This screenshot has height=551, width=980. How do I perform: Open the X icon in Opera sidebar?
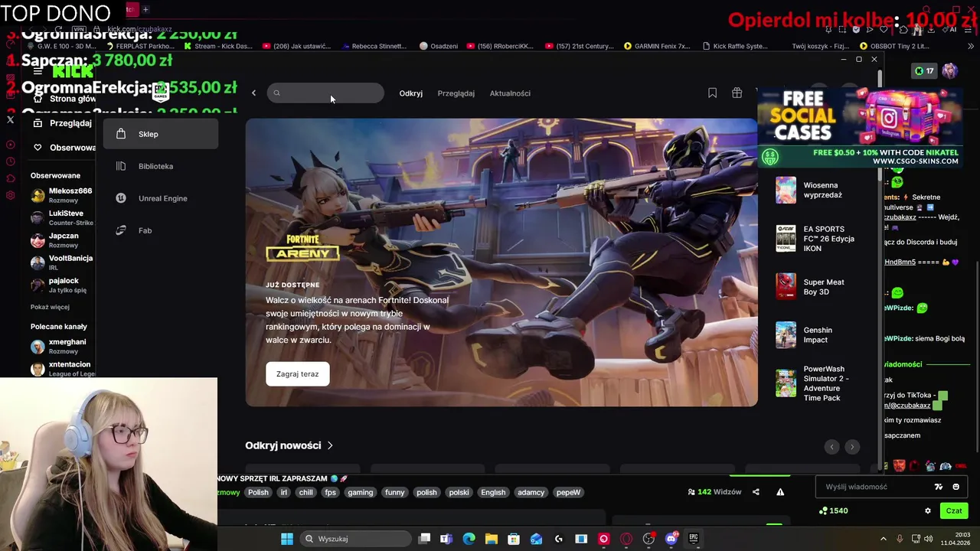click(10, 119)
